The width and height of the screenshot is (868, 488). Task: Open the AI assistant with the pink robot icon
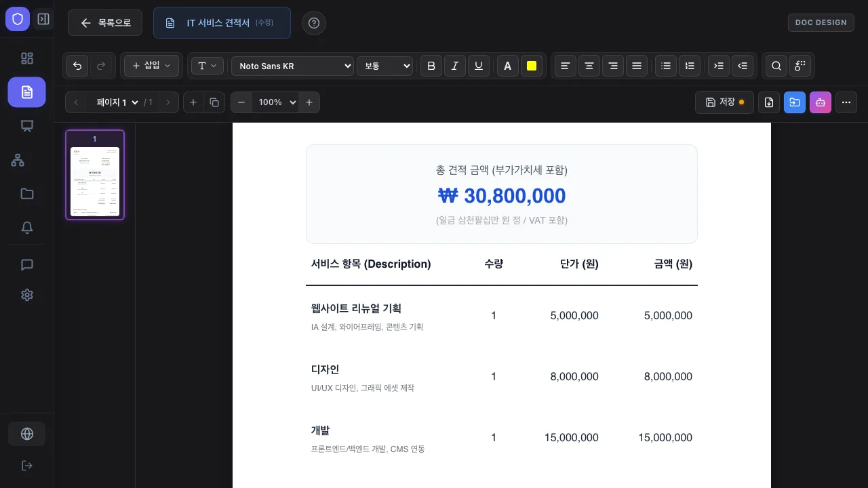[821, 102]
